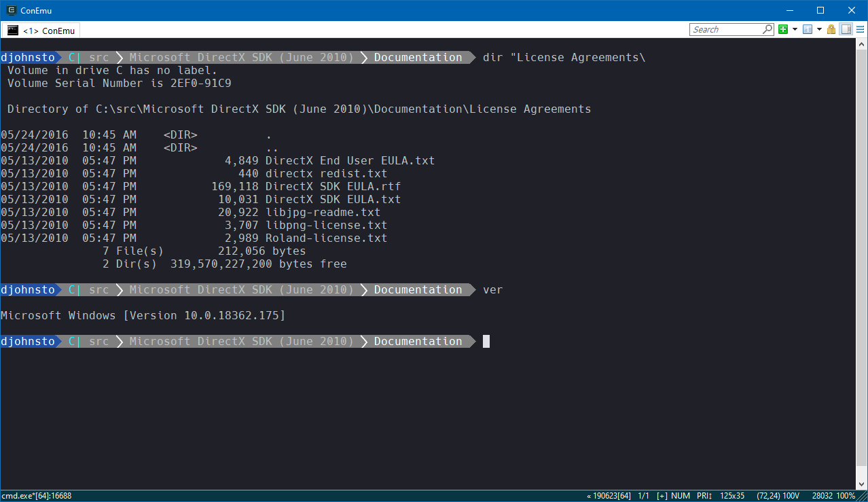This screenshot has height=502, width=868.
Task: Click the "125x35" console size in status bar
Action: pos(731,496)
